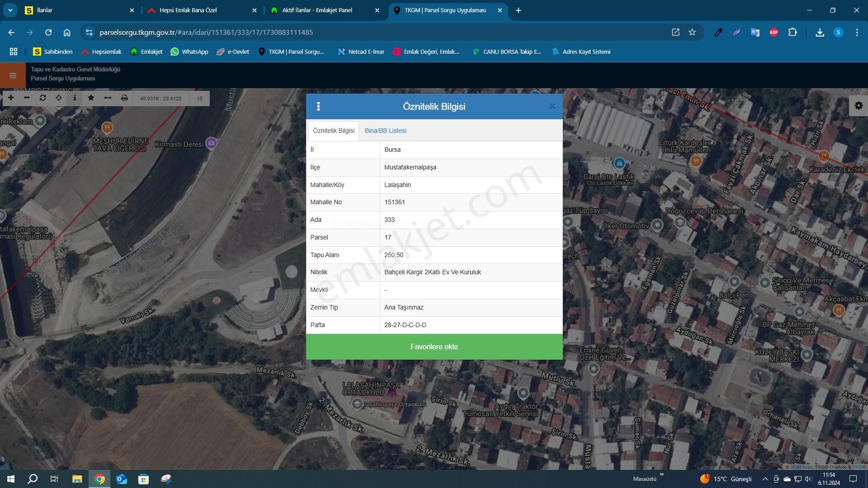868x488 pixels.
Task: Reload the current page
Action: click(x=48, y=32)
